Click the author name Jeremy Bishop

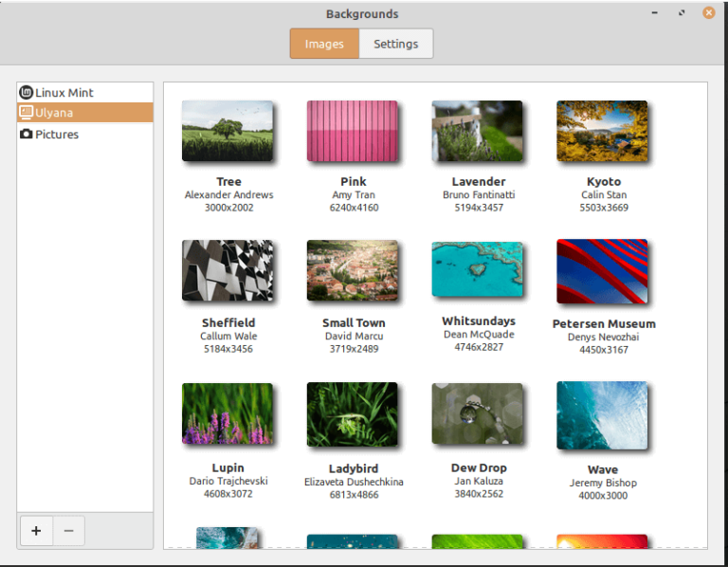click(x=603, y=483)
